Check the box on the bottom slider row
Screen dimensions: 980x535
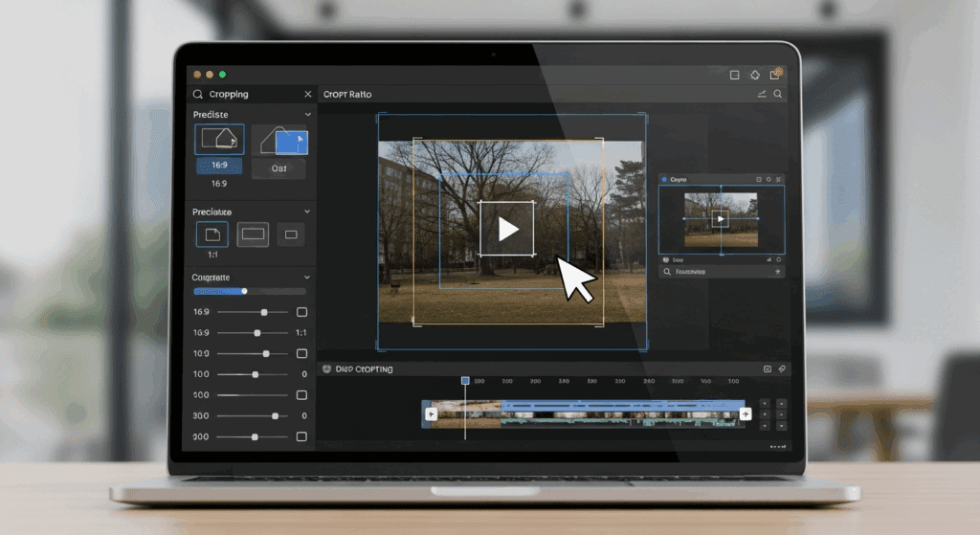point(301,436)
